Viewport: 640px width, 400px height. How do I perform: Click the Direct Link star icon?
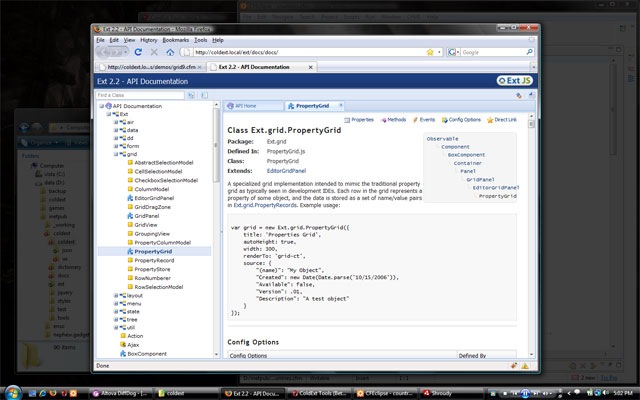(490, 120)
